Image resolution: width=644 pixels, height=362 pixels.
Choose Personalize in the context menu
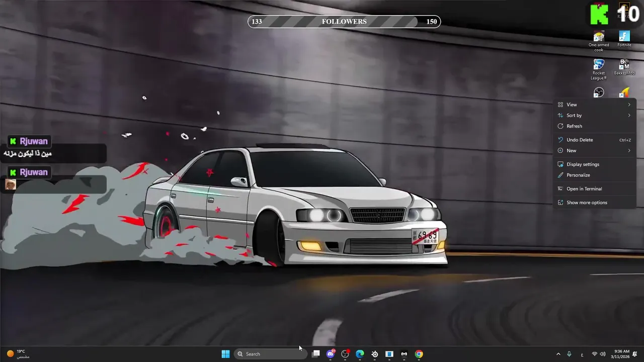point(594,175)
